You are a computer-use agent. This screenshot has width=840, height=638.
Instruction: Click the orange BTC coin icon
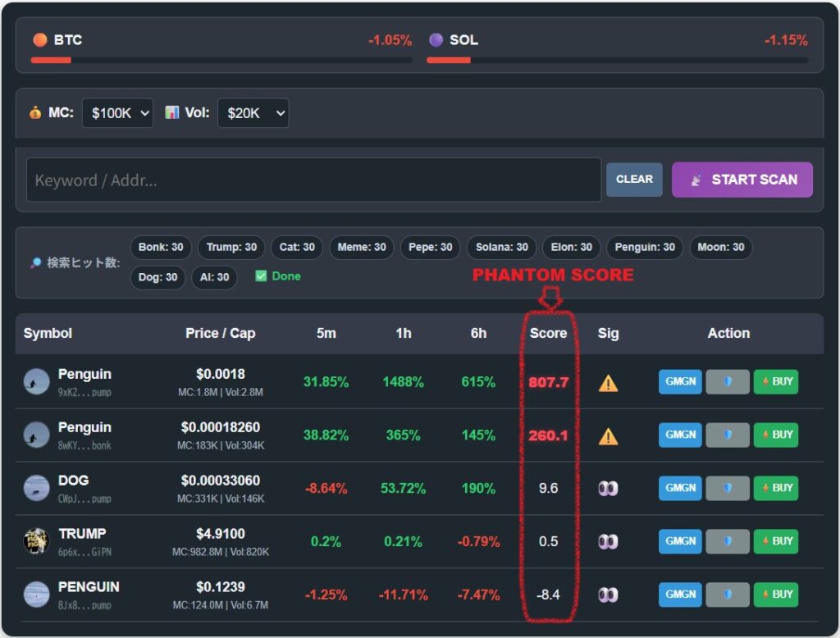[39, 40]
